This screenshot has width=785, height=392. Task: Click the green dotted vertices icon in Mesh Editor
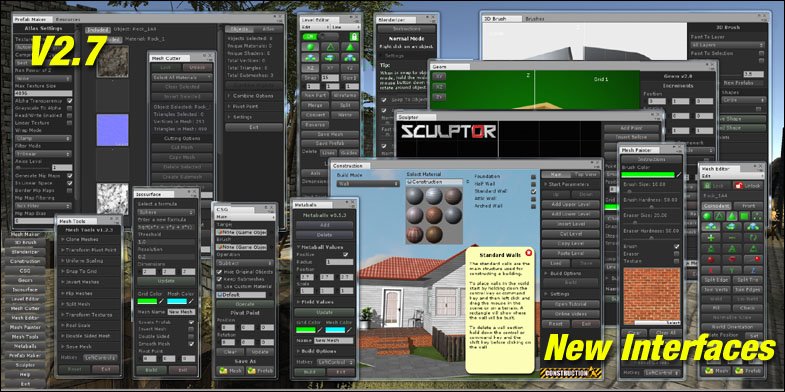[x=757, y=216]
